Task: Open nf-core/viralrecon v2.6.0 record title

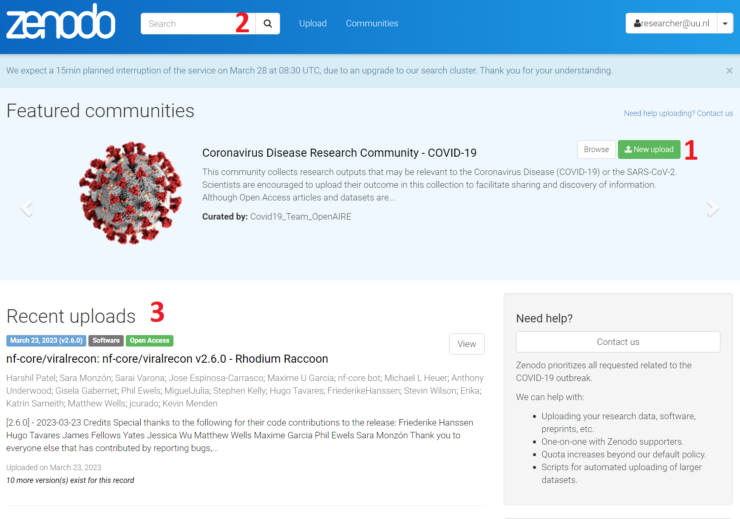Action: (167, 359)
